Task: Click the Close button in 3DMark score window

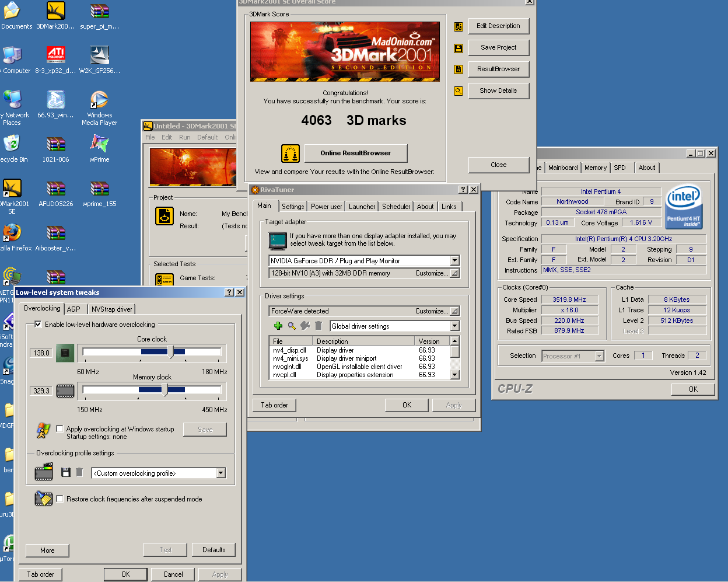Action: point(499,165)
